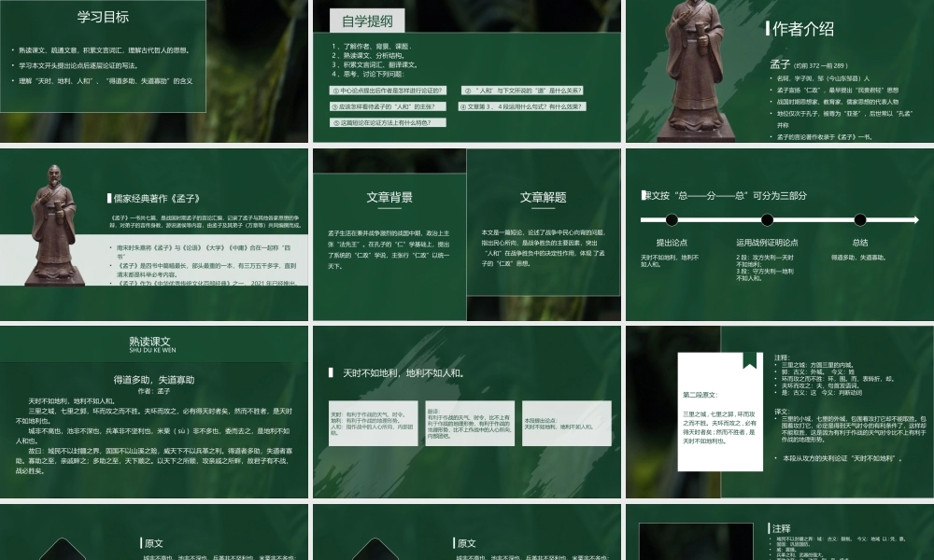Click the 译文 label in the notes slide
934x560 pixels.
[782, 412]
